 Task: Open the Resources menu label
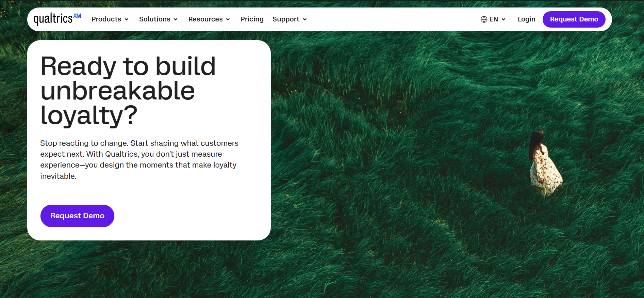coord(205,19)
